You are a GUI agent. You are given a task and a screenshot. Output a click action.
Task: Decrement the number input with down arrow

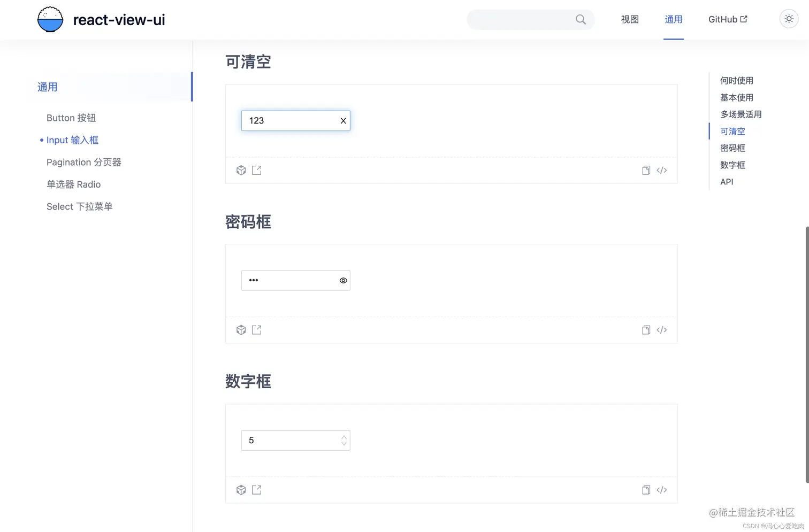click(x=344, y=443)
